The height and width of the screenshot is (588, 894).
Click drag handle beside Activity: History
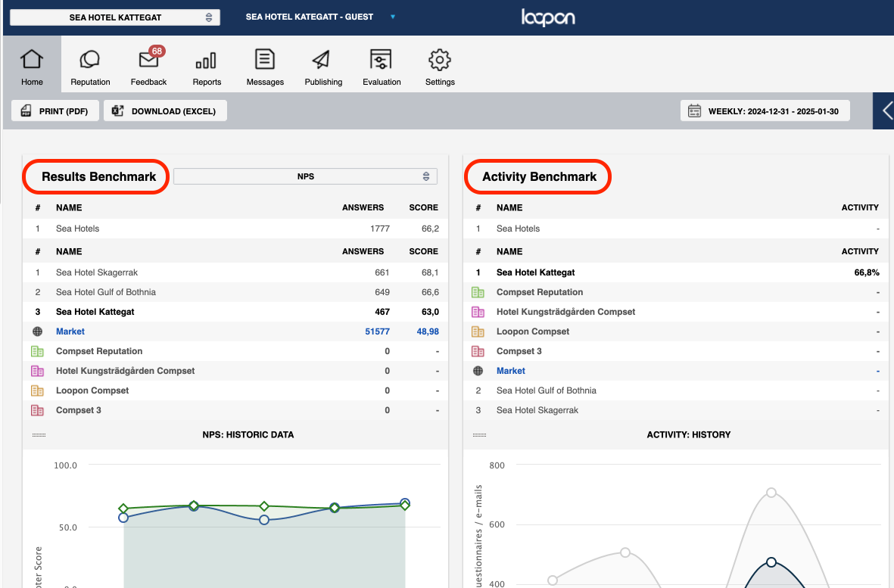pyautogui.click(x=479, y=434)
